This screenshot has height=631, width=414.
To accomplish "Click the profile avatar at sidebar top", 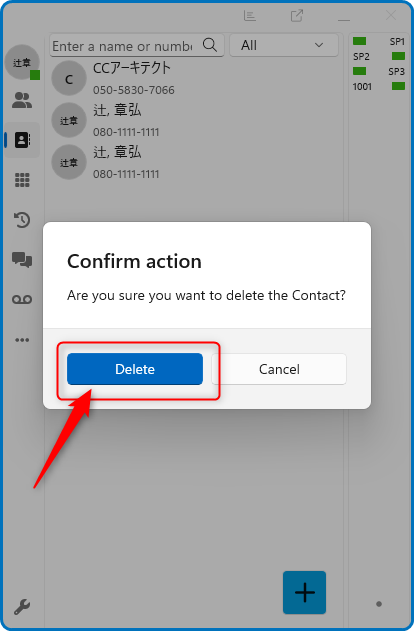I will [22, 62].
